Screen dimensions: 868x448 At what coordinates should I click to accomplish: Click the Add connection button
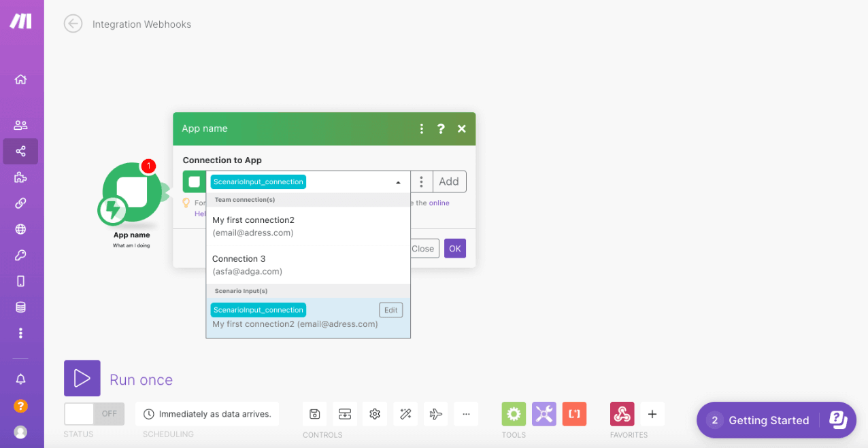449,182
